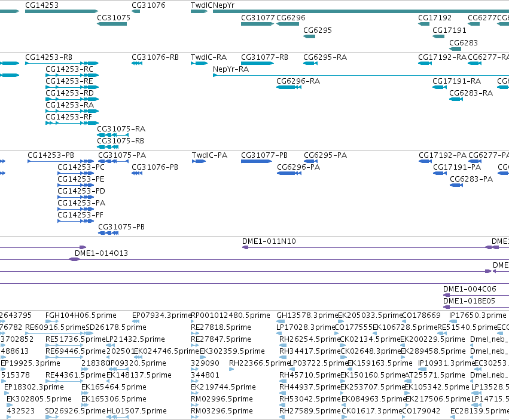Open protein CG6296-PA
The width and height of the screenshot is (509, 420).
298,167
